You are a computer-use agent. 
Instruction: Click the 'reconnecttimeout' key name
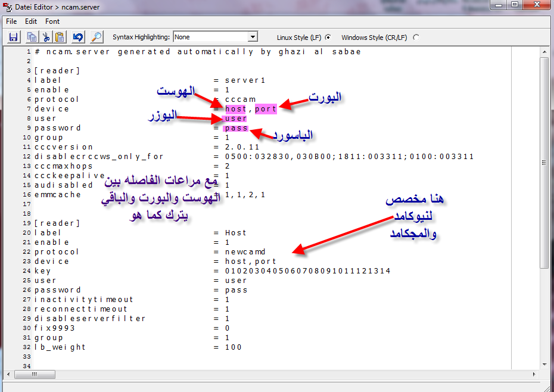coord(81,309)
